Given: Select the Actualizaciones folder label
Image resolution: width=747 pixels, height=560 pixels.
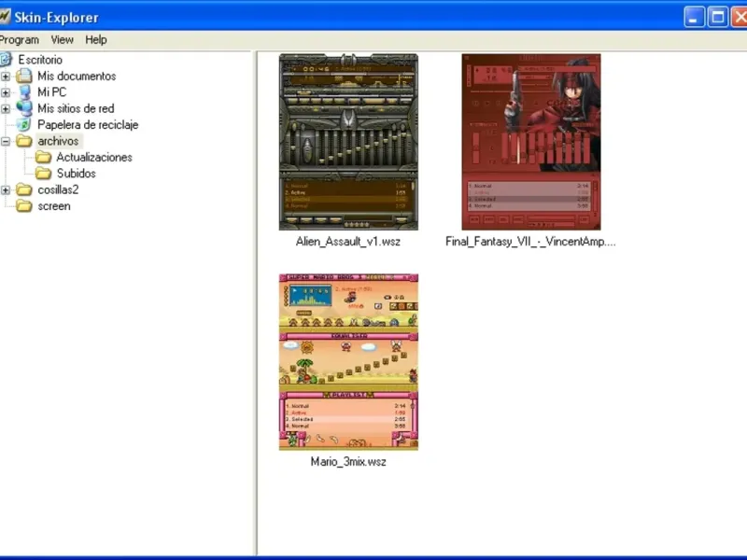Looking at the screenshot, I should 94,157.
